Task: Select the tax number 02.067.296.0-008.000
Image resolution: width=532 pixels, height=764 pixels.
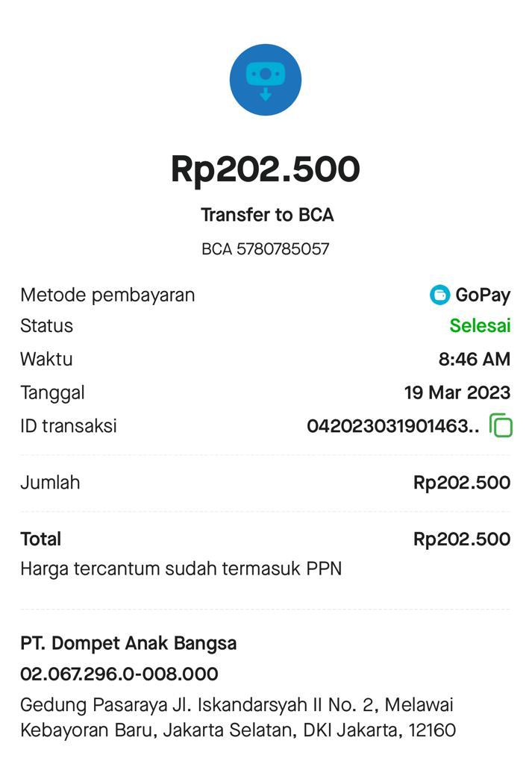Action: 119,674
